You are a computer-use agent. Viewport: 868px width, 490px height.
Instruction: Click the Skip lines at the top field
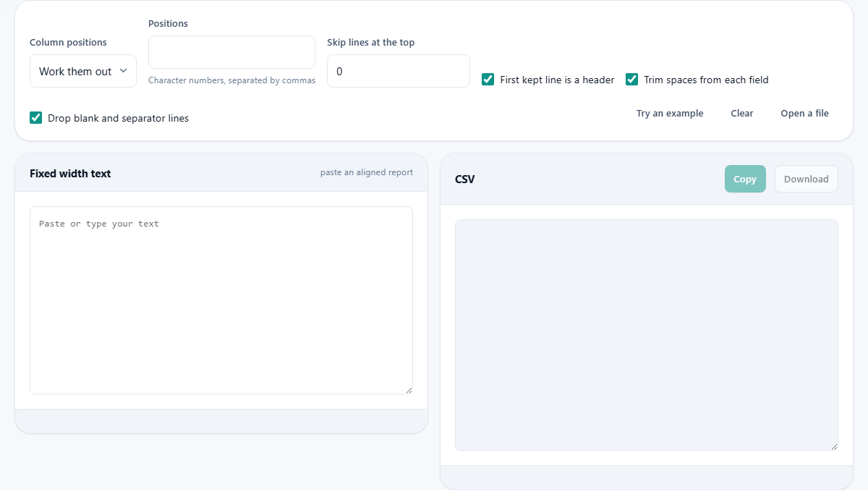coord(399,71)
